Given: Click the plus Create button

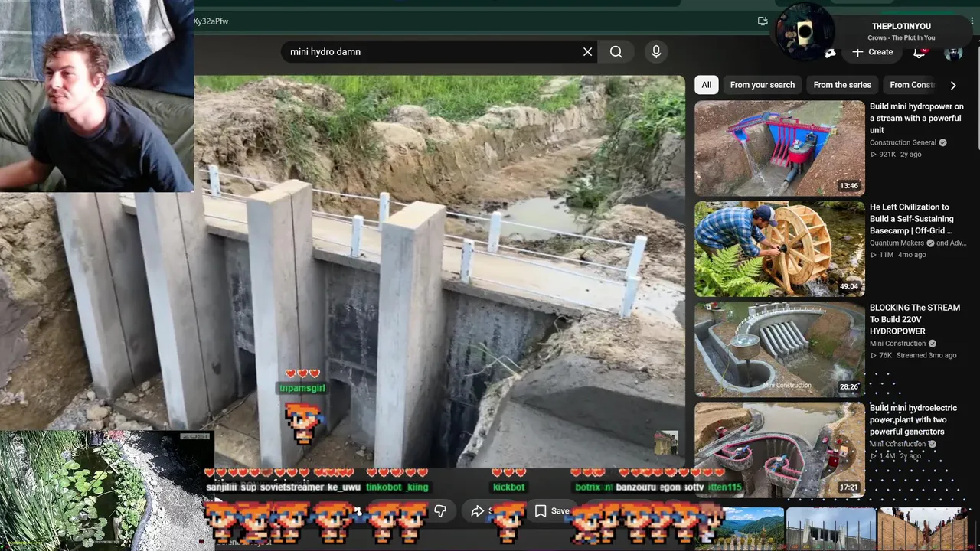Looking at the screenshot, I should click(872, 52).
